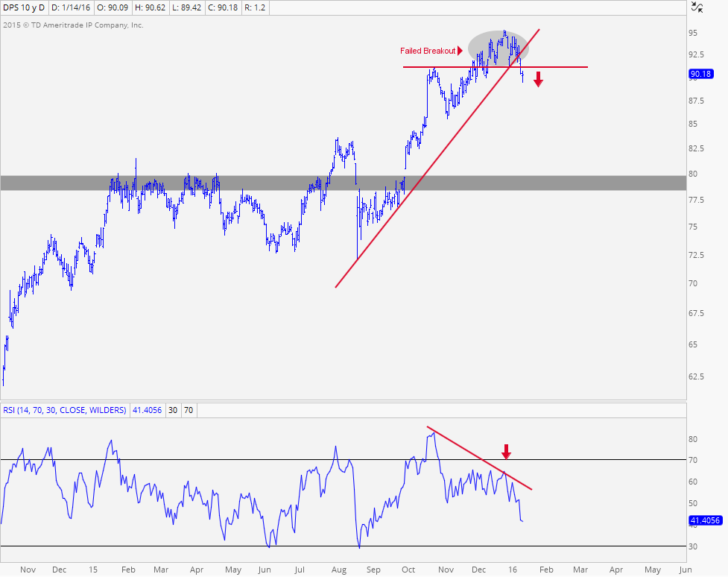Click the open price O: 90.09
The width and height of the screenshot is (728, 577).
(113, 7)
